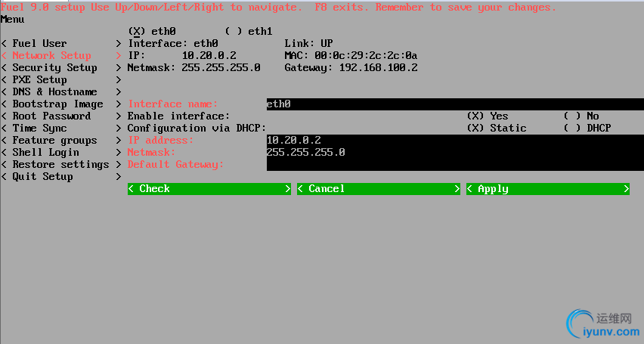
Task: Open Time Sync menu entry
Action: (x=62, y=129)
